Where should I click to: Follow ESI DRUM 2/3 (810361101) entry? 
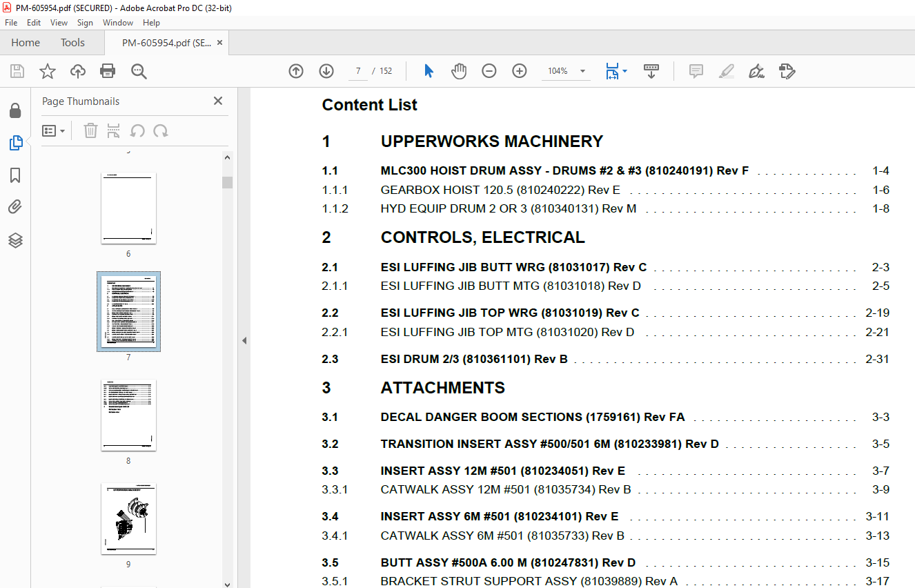[474, 359]
